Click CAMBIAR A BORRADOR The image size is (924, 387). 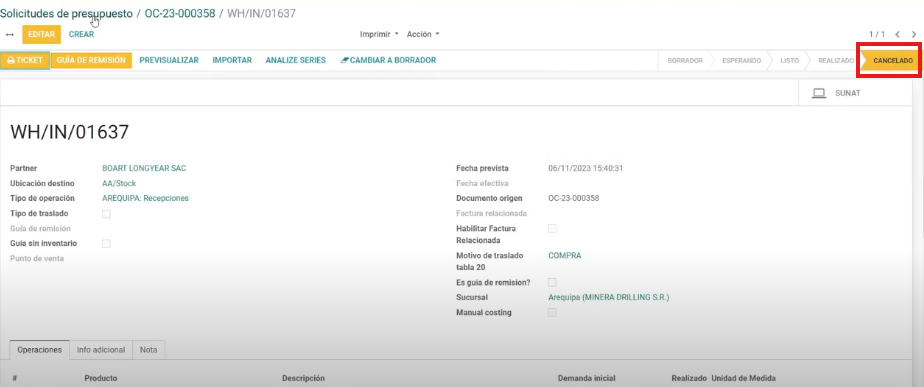[388, 60]
